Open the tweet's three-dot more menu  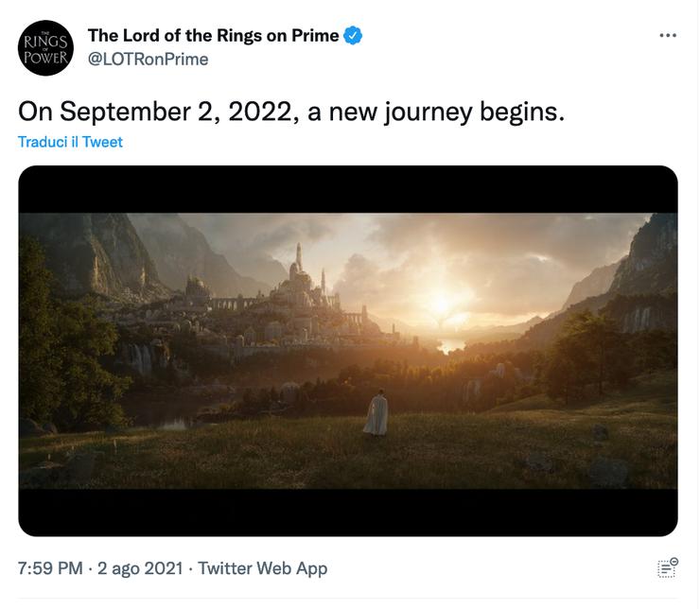(668, 35)
